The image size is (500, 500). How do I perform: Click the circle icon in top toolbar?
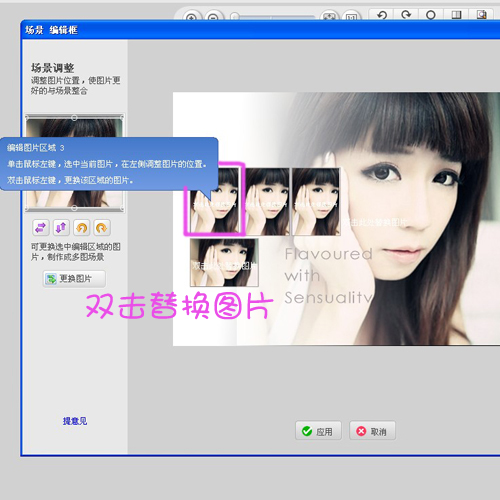pyautogui.click(x=431, y=15)
